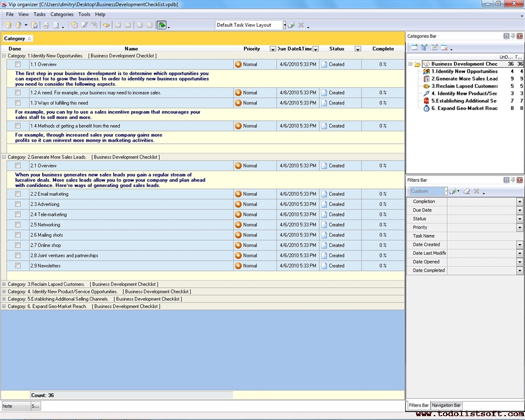Click the add subcategory icon in Categories Bar
Viewport: 525px width, 420px height.
point(424,48)
